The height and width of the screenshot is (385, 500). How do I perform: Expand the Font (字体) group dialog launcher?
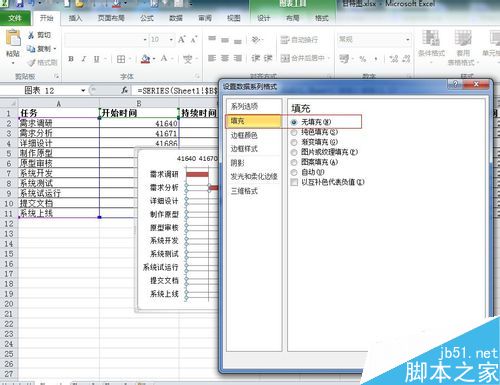pyautogui.click(x=197, y=76)
